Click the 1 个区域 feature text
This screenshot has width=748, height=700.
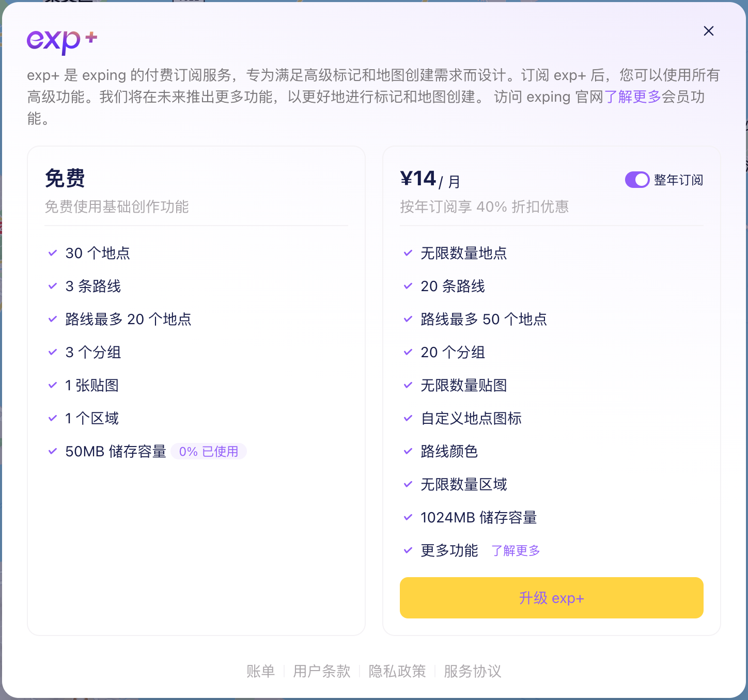pyautogui.click(x=92, y=418)
